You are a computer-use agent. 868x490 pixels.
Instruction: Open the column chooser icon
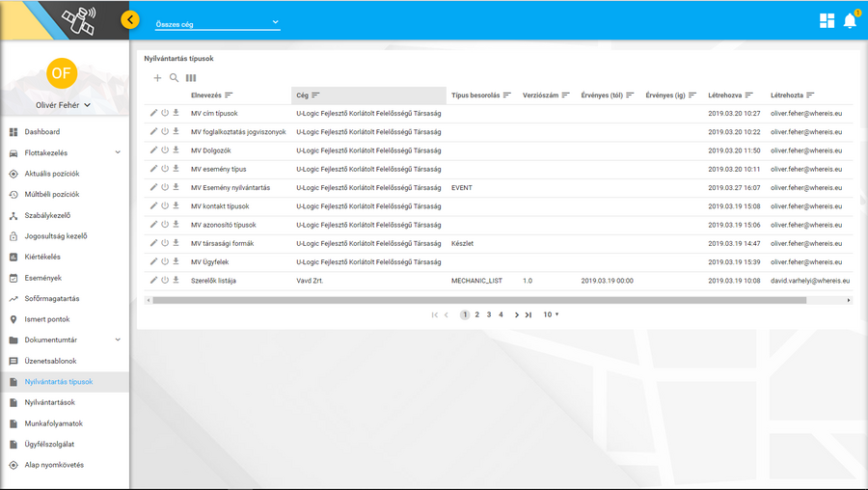pyautogui.click(x=191, y=78)
